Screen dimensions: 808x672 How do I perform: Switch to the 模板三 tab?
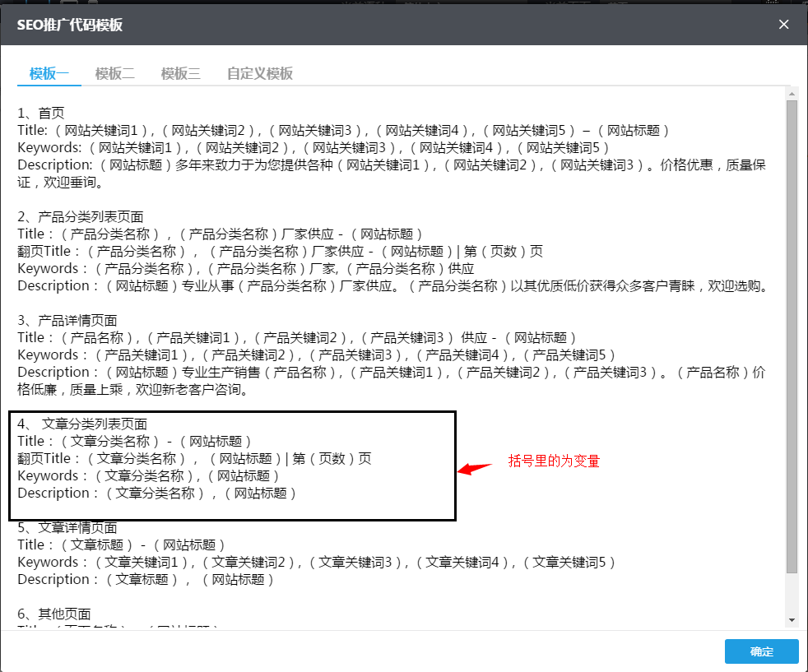click(x=180, y=73)
